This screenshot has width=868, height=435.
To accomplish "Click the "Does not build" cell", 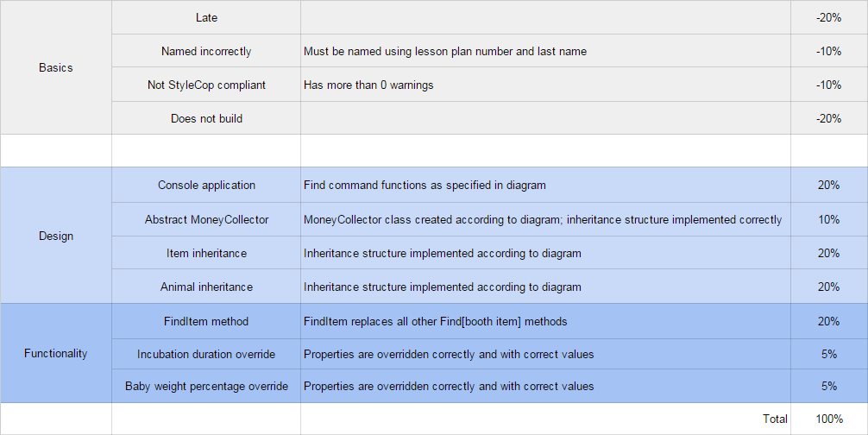I will [x=206, y=118].
